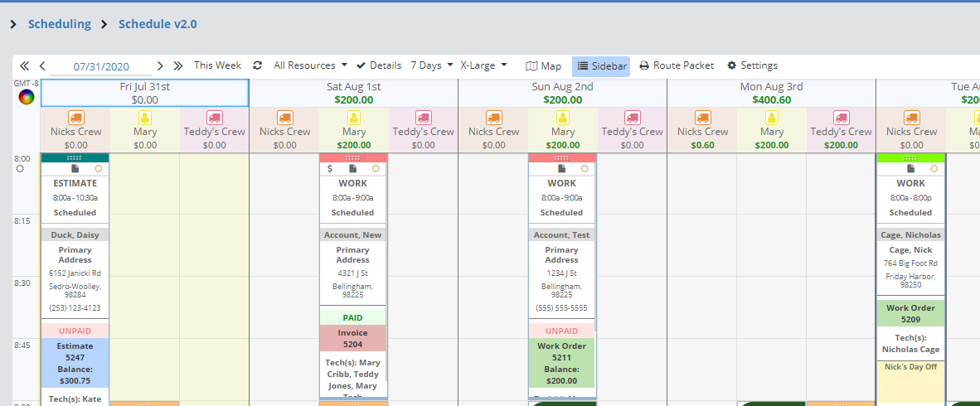Viewport: 980px width, 406px height.
Task: Open the Scheduling breadcrumb menu
Action: [x=59, y=24]
